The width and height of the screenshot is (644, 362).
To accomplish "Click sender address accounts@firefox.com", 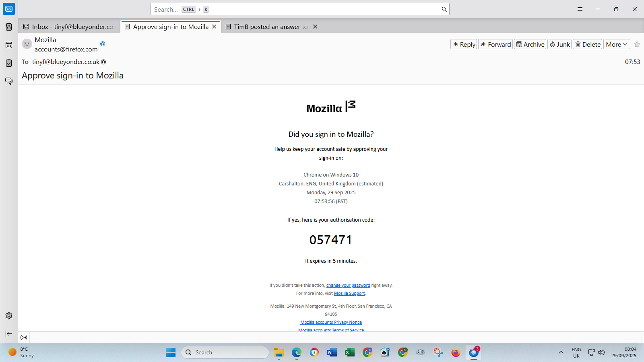I will 66,49.
